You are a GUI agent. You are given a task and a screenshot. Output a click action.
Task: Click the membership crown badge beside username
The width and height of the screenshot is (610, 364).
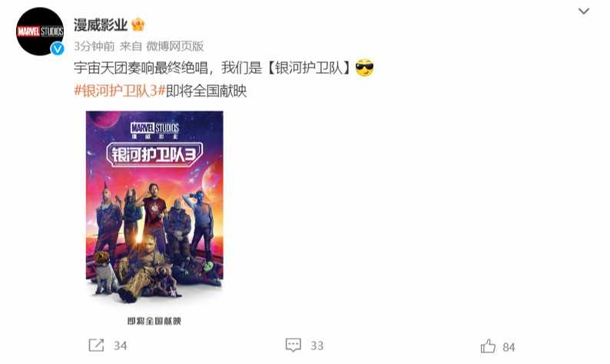[138, 25]
